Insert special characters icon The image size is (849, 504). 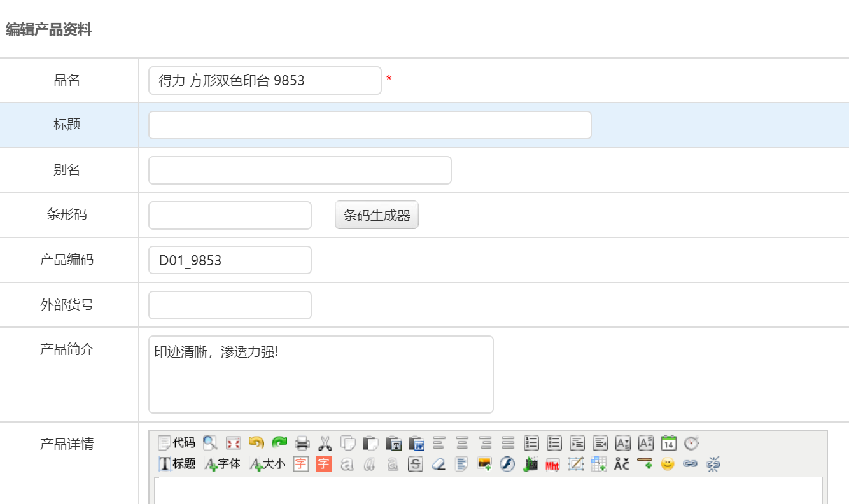click(622, 464)
